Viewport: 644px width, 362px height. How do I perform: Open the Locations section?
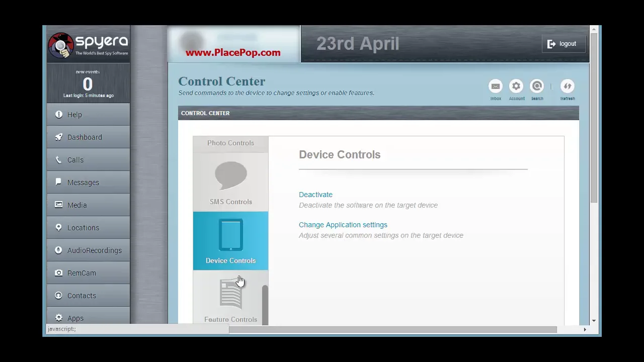point(88,228)
